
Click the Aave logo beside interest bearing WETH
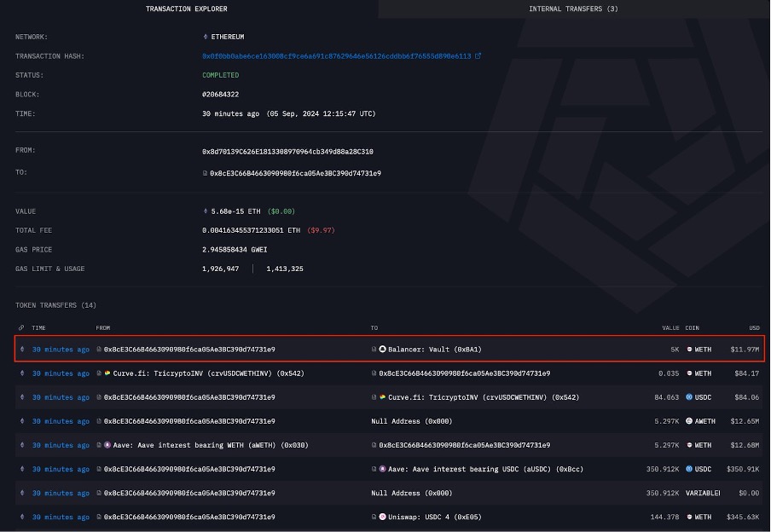[107, 445]
